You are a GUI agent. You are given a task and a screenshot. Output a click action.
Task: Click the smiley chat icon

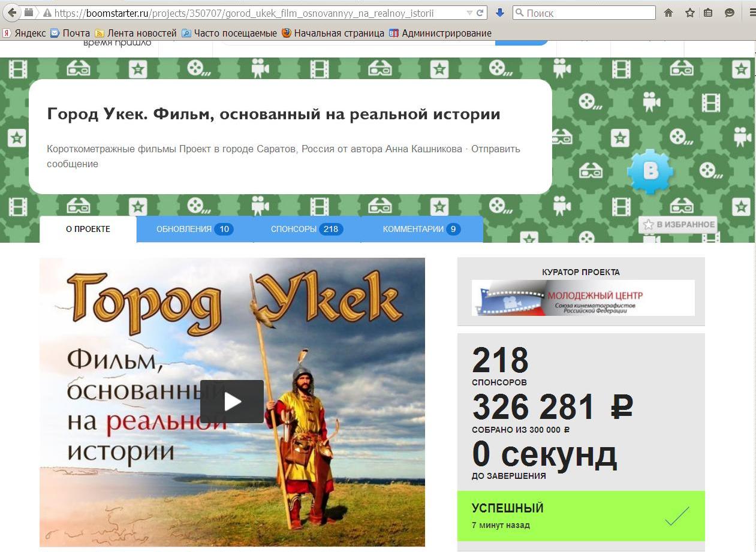pyautogui.click(x=730, y=13)
